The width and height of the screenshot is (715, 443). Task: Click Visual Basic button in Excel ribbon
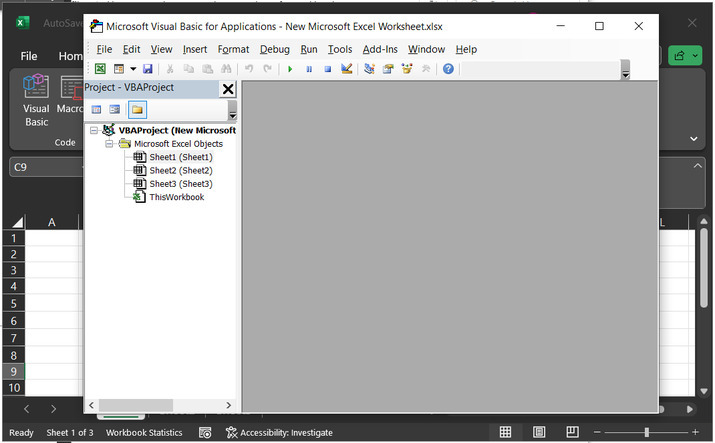(x=36, y=101)
